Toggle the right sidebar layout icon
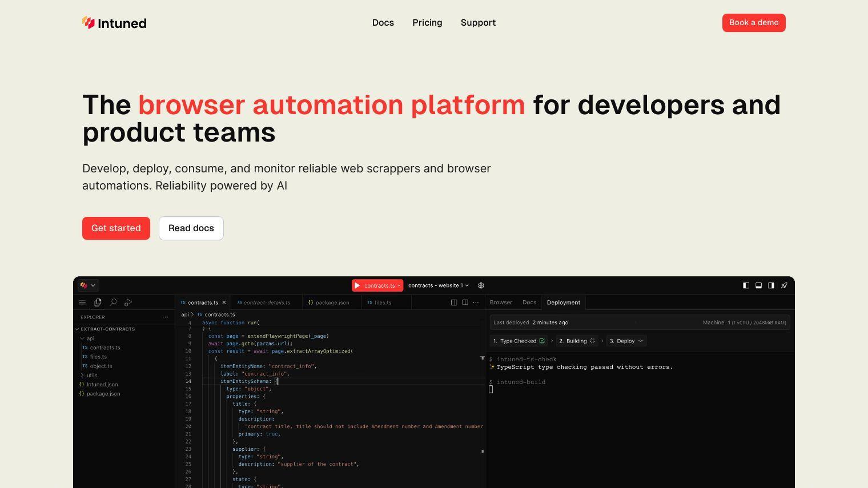The width and height of the screenshot is (868, 488). (771, 285)
